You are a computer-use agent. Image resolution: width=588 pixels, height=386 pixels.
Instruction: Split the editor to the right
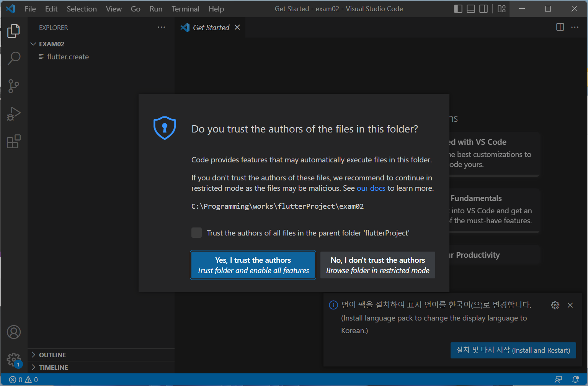(x=560, y=27)
